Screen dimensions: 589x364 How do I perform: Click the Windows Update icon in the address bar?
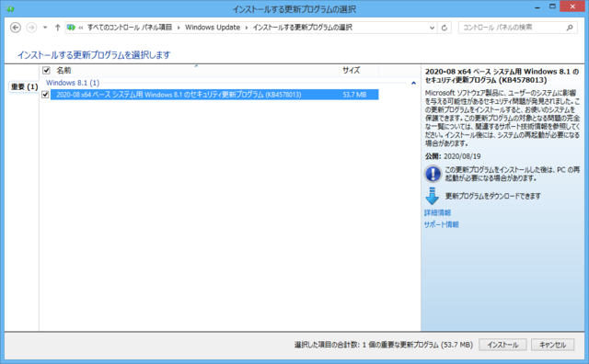tap(71, 28)
